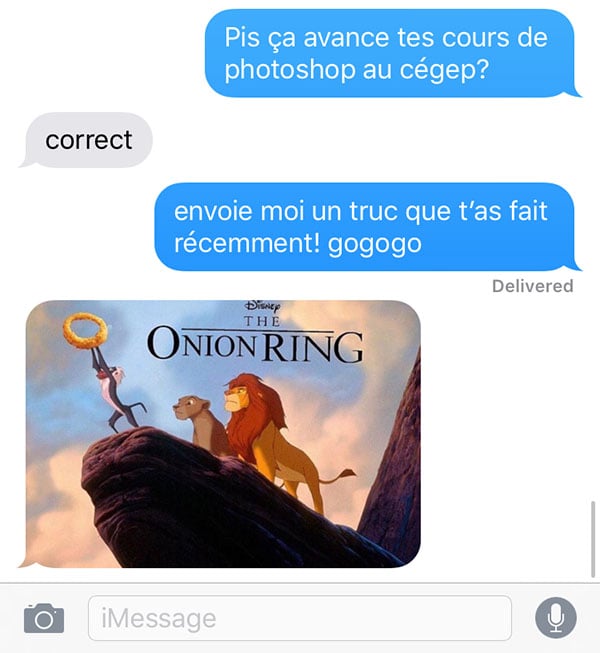Click the 'ONION RING' title text
This screenshot has height=653, width=600.
click(x=255, y=345)
